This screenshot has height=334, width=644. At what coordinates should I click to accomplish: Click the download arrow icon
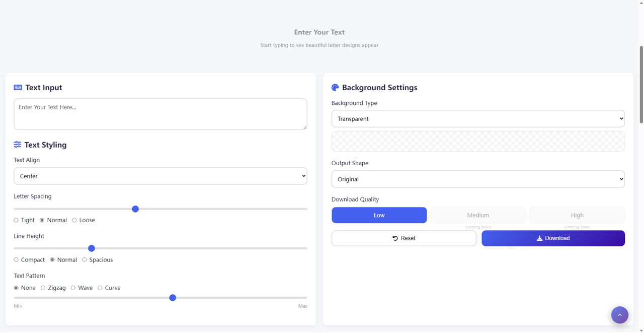[x=539, y=238]
